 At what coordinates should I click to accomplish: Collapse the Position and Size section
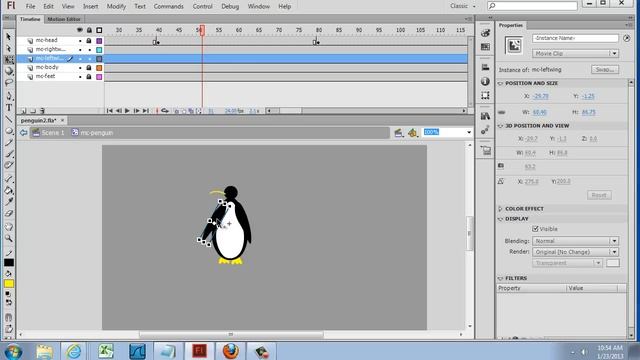pos(500,83)
